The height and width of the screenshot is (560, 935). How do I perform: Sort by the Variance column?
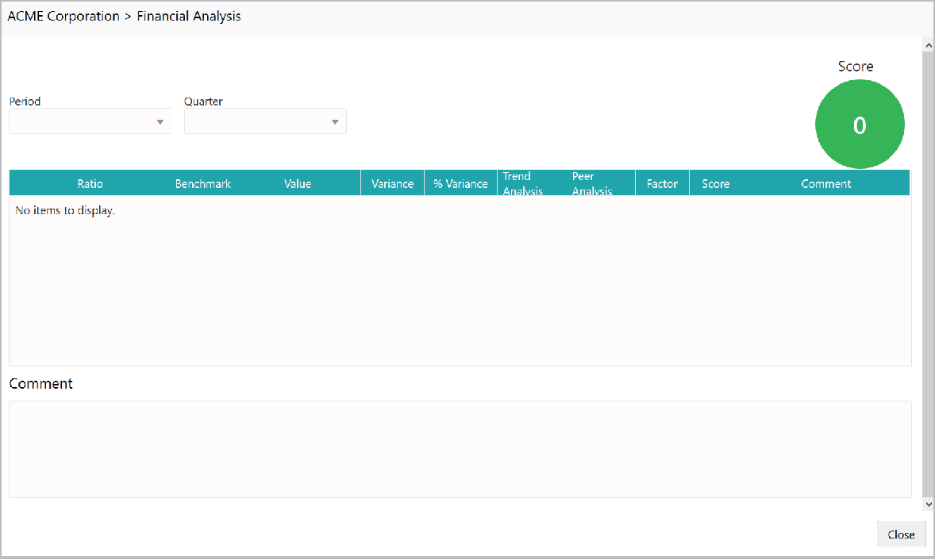point(392,183)
